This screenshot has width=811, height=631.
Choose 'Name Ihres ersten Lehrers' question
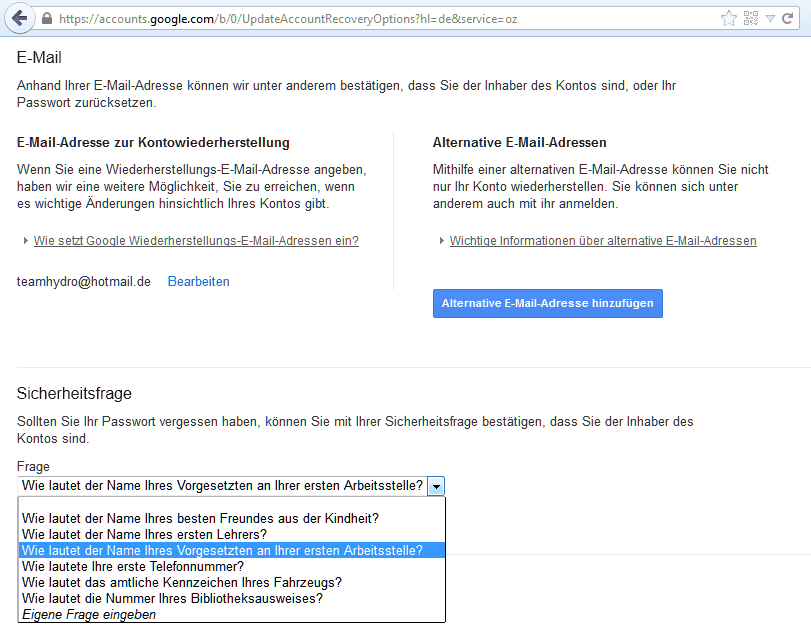coord(232,534)
